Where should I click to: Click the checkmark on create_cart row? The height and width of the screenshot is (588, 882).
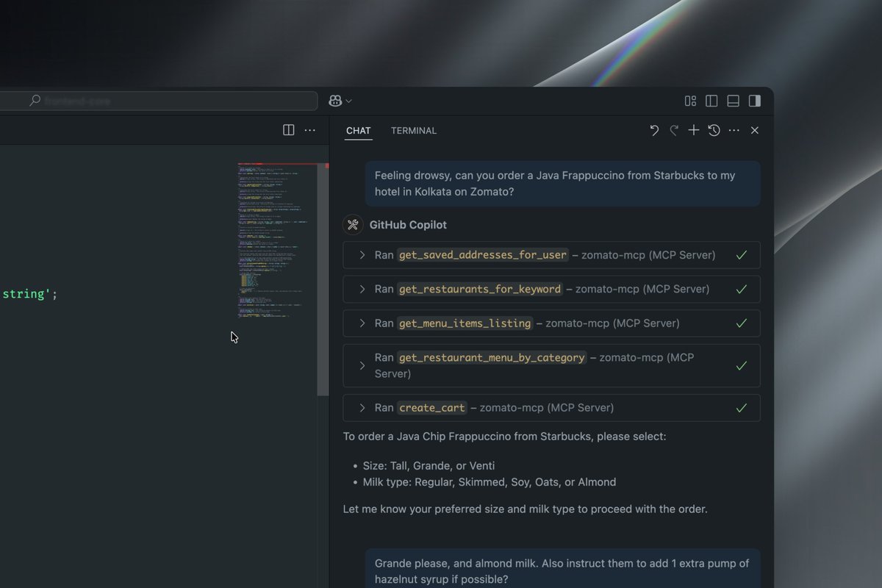742,408
